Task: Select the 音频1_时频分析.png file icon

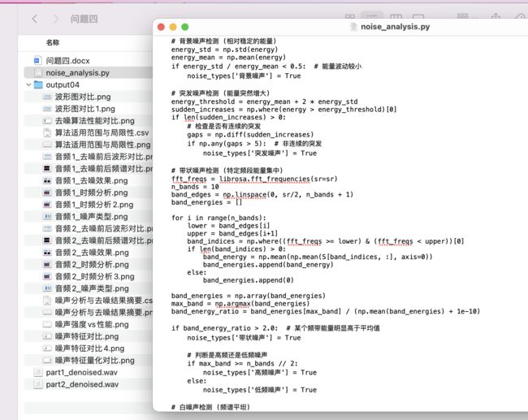Action: pos(47,193)
